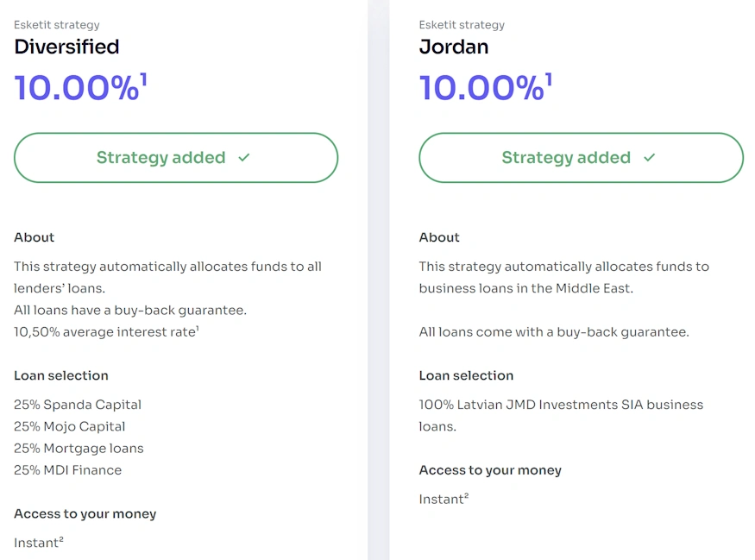This screenshot has width=755, height=560.
Task: Open footnote 2 next to Diversified's Instant
Action: 61,539
